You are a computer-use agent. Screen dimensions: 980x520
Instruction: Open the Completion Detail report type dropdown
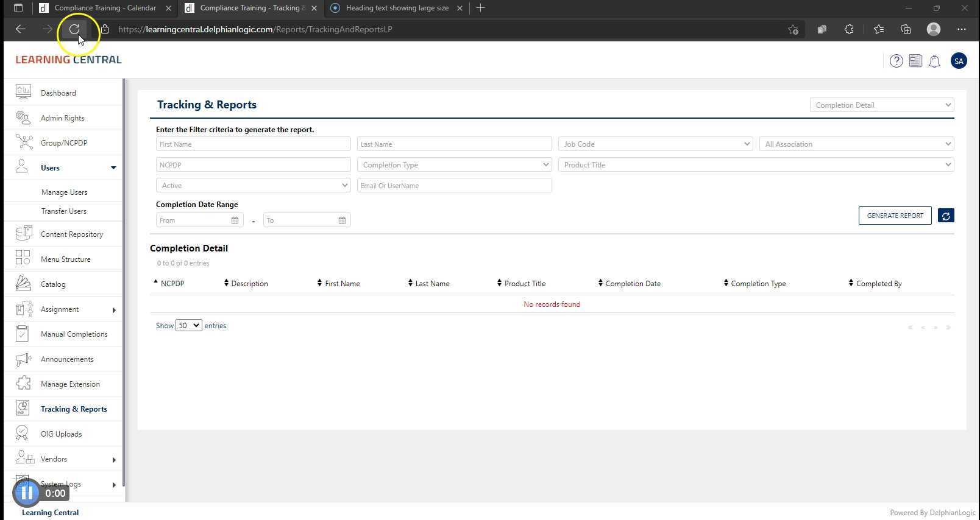tap(881, 105)
